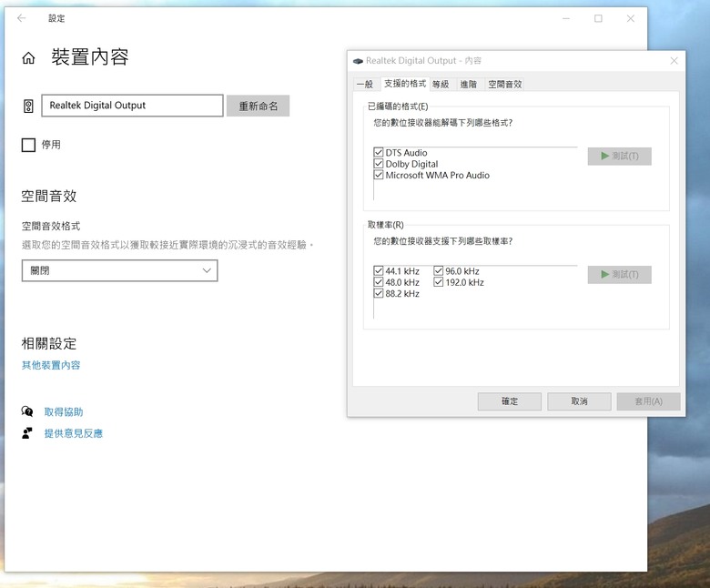
Task: Toggle the 88.2 kHz sample rate
Action: (379, 293)
